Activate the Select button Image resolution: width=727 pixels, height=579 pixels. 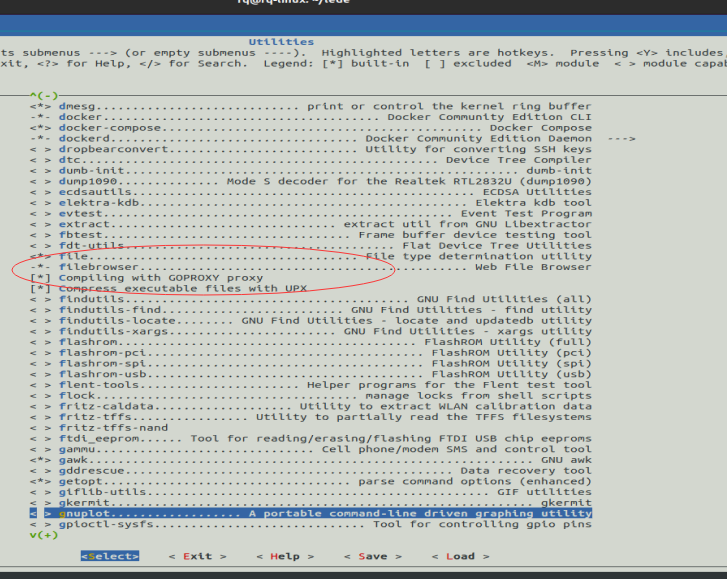[x=110, y=556]
